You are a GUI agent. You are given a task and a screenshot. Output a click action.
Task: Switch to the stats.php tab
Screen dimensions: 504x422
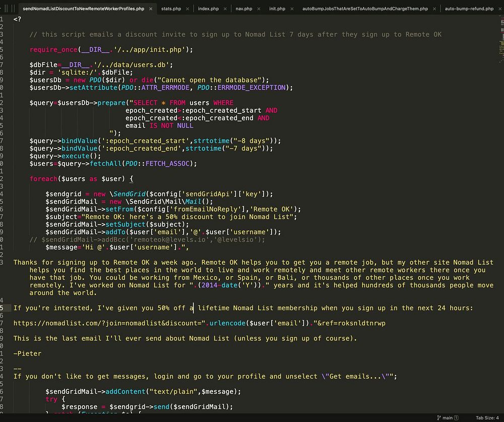click(171, 9)
